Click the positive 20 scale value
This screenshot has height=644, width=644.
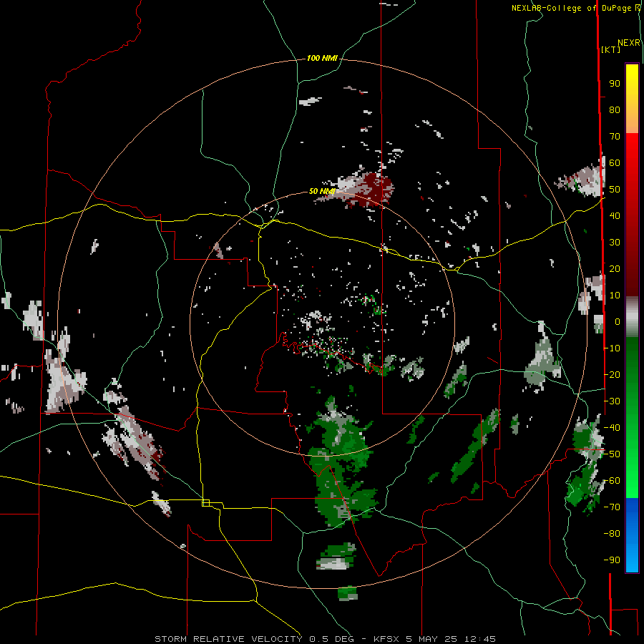tap(615, 269)
